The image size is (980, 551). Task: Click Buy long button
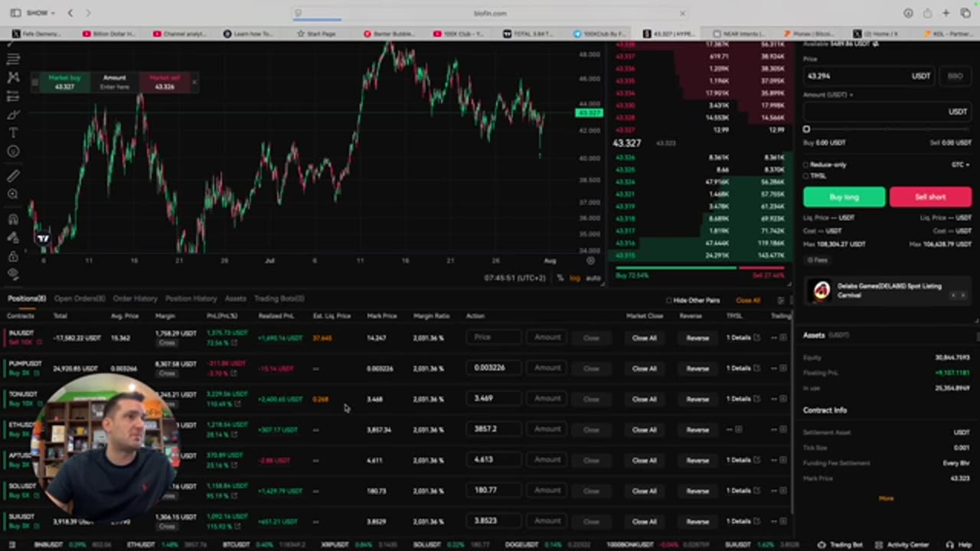[x=844, y=197]
